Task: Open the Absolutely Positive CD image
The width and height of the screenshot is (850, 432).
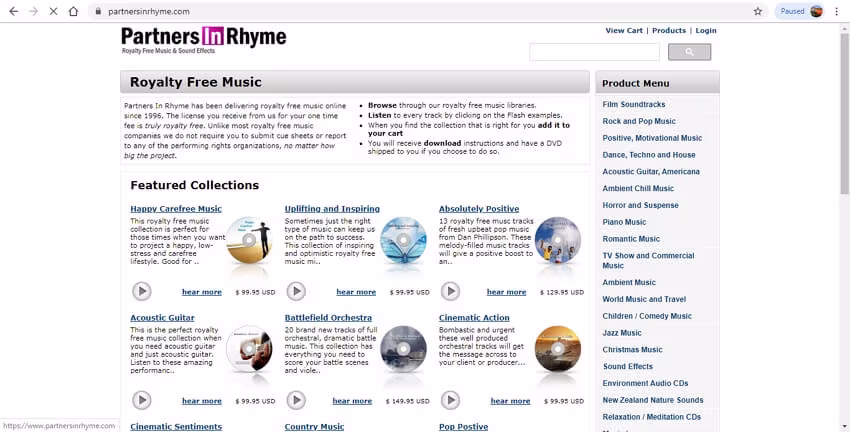Action: pos(557,240)
